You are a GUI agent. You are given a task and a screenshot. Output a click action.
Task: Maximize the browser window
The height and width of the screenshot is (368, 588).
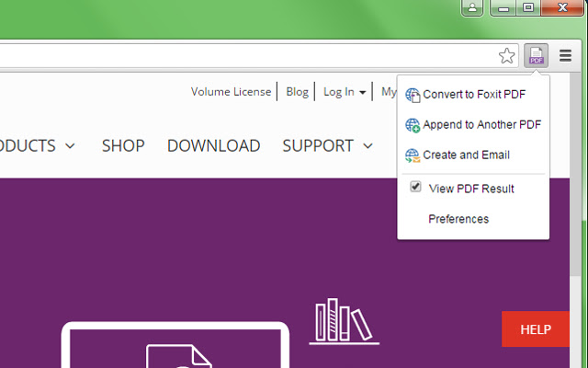pos(528,8)
